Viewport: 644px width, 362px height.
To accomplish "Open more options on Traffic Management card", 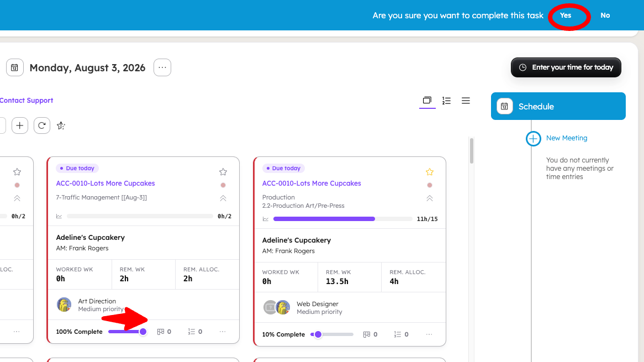I will coord(223,332).
